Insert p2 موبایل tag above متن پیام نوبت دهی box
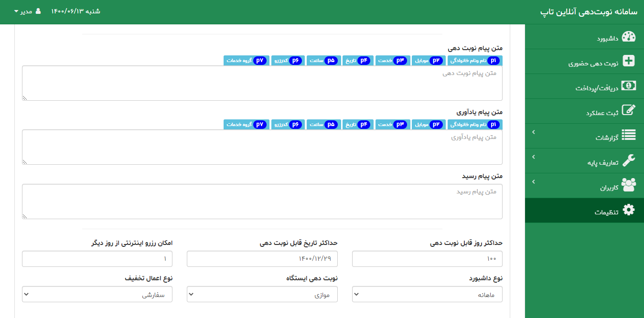 (428, 61)
